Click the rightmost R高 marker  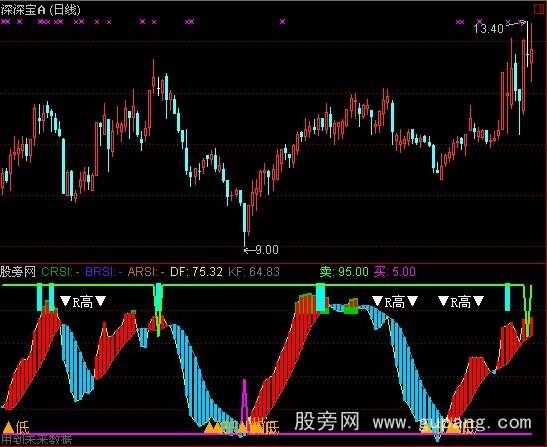click(x=461, y=302)
